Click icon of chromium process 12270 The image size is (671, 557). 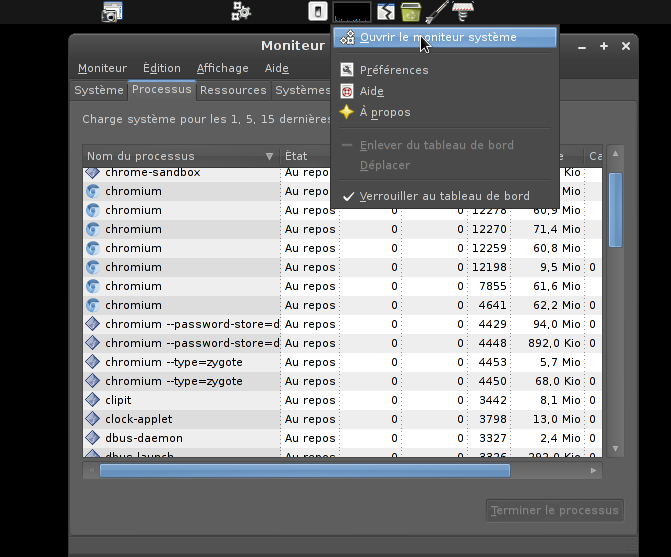93,229
